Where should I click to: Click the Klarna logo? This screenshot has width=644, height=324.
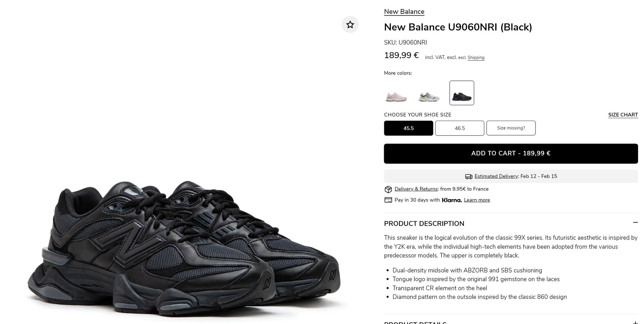[452, 200]
